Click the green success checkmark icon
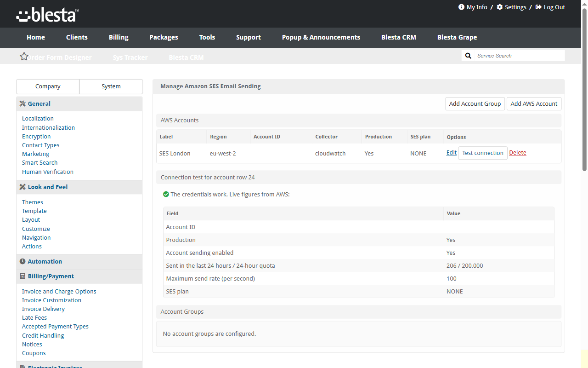Viewport: 588px width, 368px height. pos(166,195)
